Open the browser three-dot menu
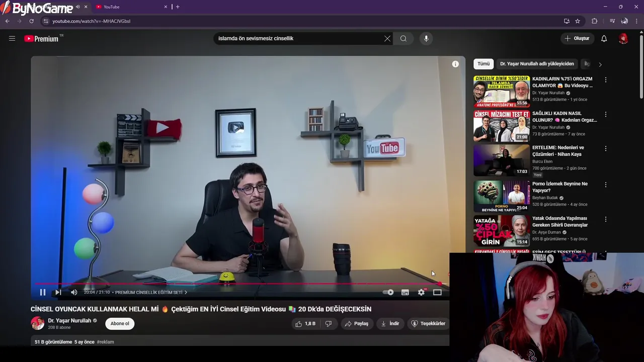This screenshot has height=362, width=644. click(x=637, y=21)
